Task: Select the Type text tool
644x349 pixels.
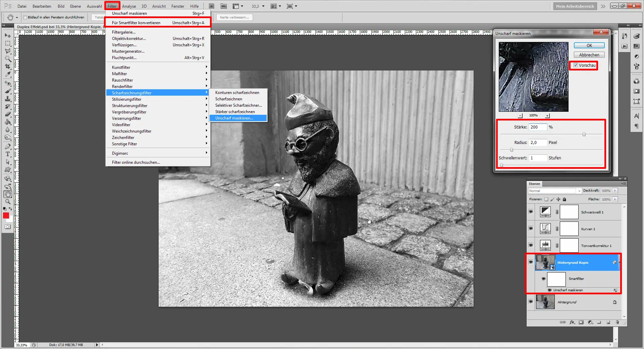Action: (8, 154)
